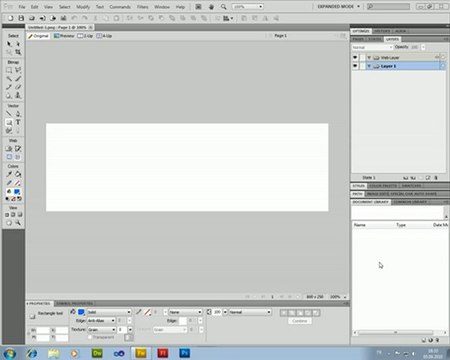This screenshot has height=360, width=450.
Task: Select the Pencil tool
Action: 9,87
